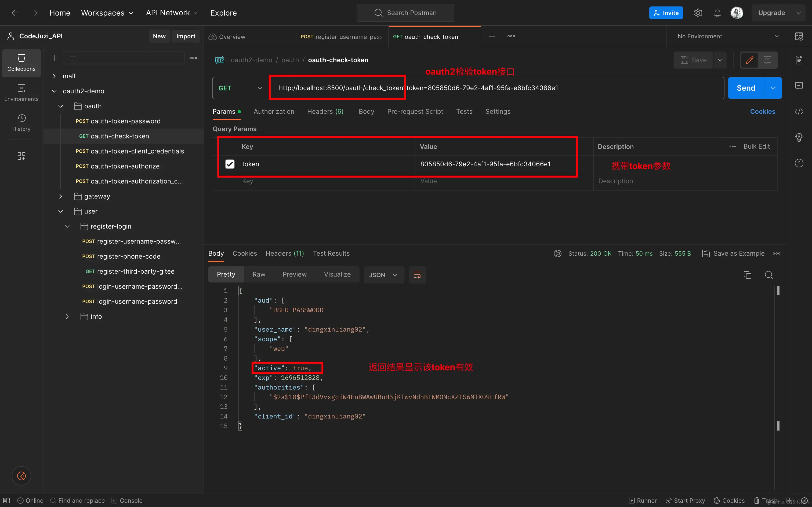Toggle word wrap in response body

tap(417, 275)
